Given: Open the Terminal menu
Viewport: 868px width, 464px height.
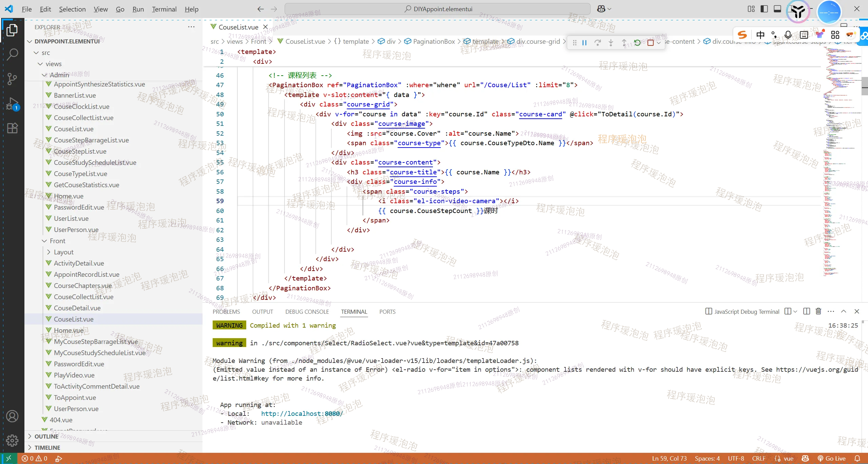Looking at the screenshot, I should [164, 9].
